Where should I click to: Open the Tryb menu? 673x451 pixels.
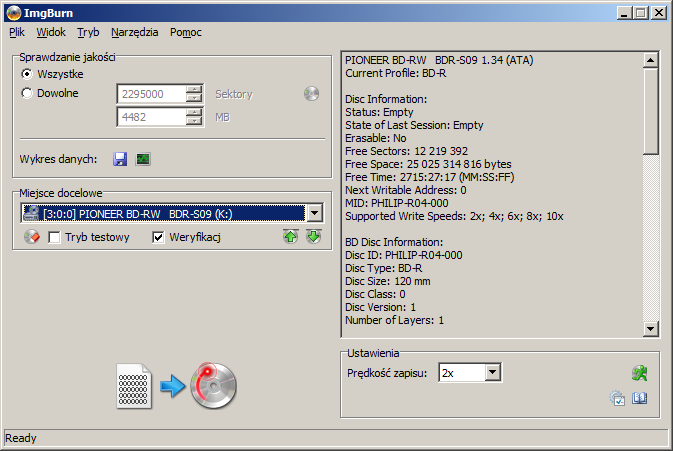[88, 32]
